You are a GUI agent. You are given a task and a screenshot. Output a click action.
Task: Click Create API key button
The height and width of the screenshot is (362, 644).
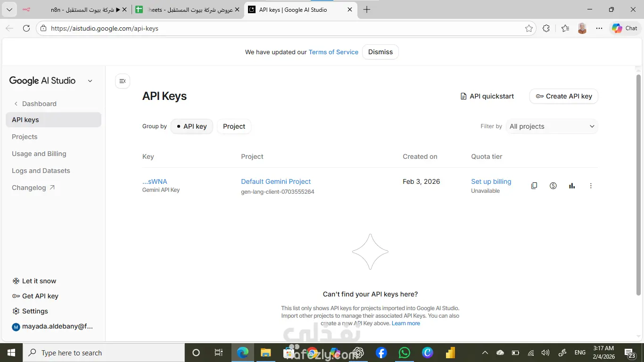[x=564, y=96]
